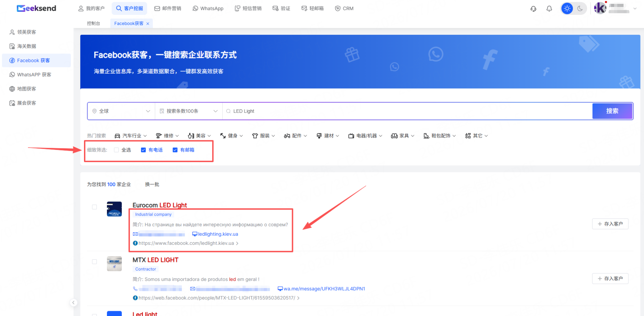
Task: Expand 汽车行业 hot search category
Action: tap(131, 136)
